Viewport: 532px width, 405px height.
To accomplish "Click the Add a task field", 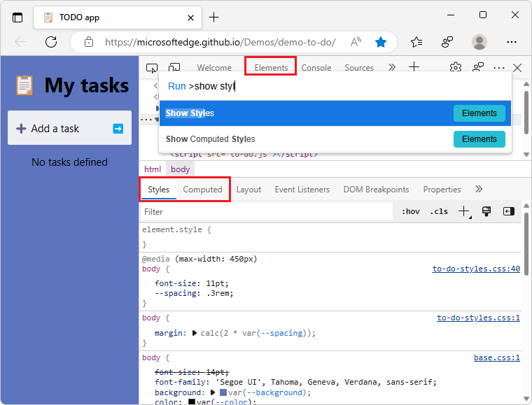I will tap(69, 128).
